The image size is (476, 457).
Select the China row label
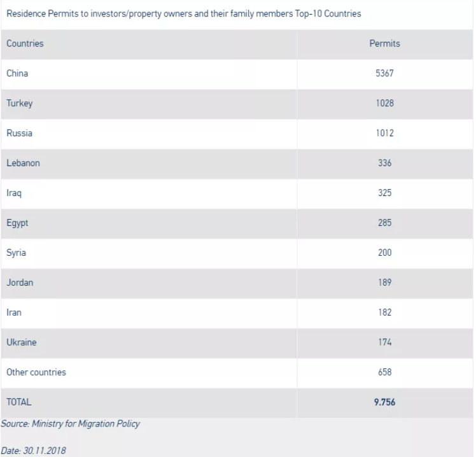(x=17, y=73)
